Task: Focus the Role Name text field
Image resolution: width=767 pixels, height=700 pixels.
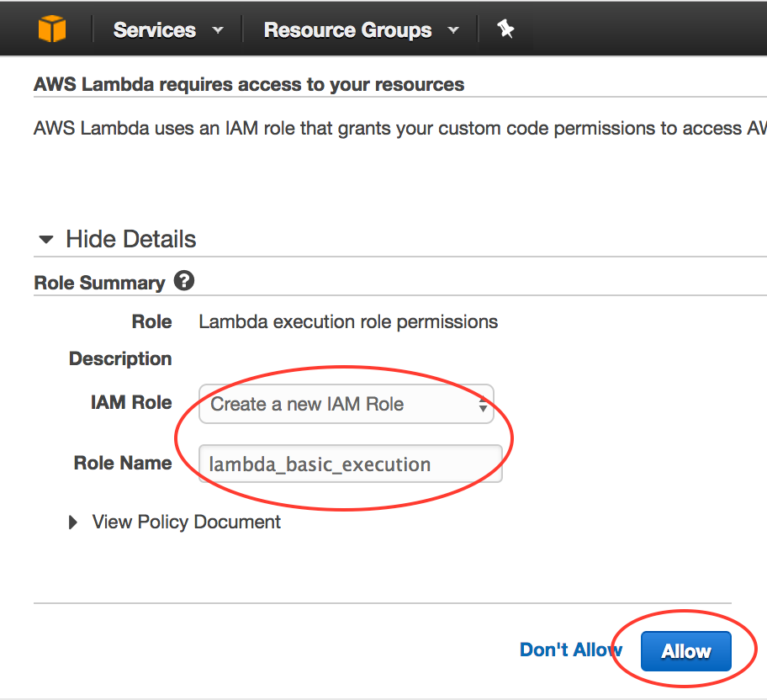Action: [x=350, y=464]
